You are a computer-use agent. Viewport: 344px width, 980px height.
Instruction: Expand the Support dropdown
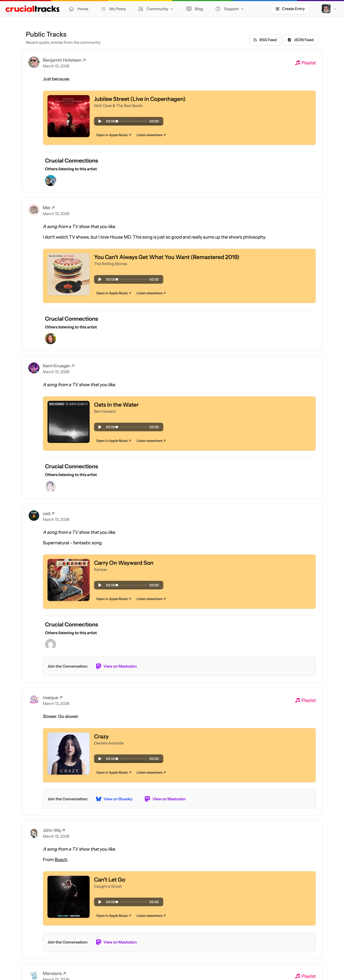pyautogui.click(x=242, y=8)
